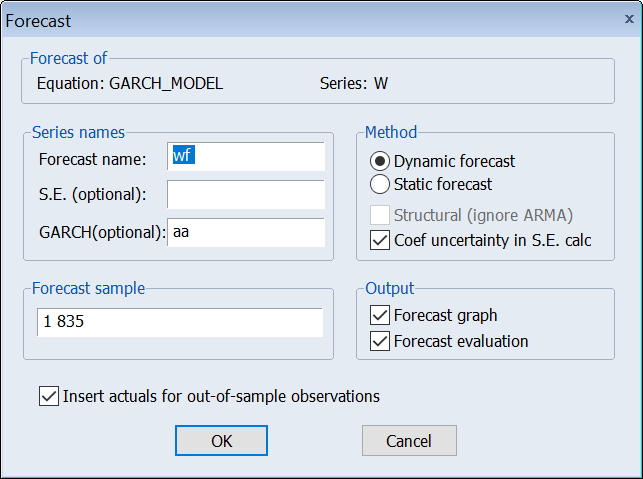643x479 pixels.
Task: Click the Structural (ignore ARMA) checkbox
Action: [x=380, y=215]
